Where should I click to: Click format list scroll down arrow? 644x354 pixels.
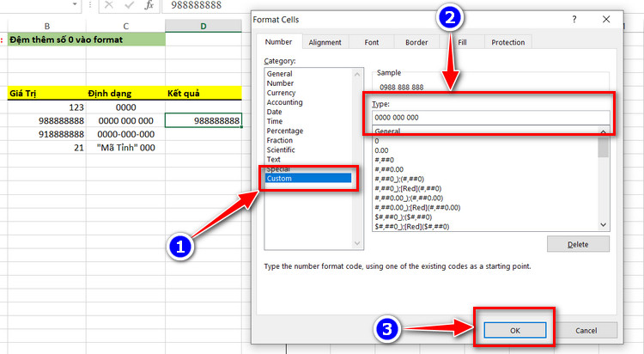604,225
